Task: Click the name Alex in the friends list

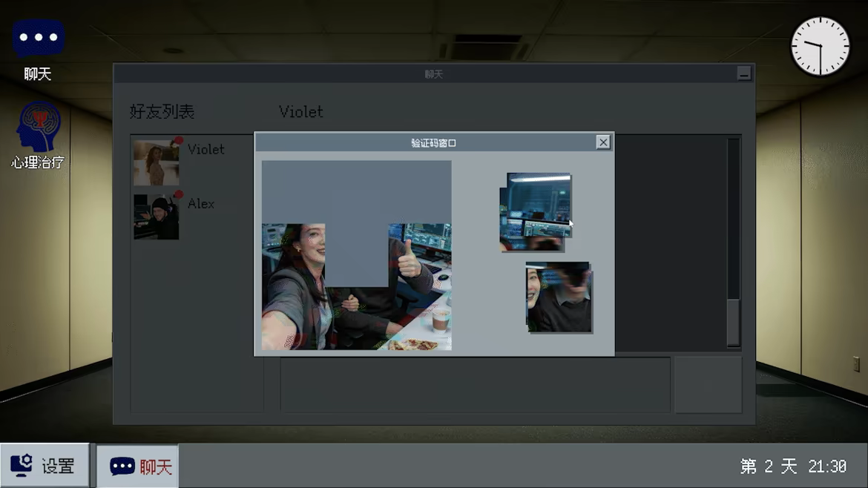Action: [x=201, y=204]
